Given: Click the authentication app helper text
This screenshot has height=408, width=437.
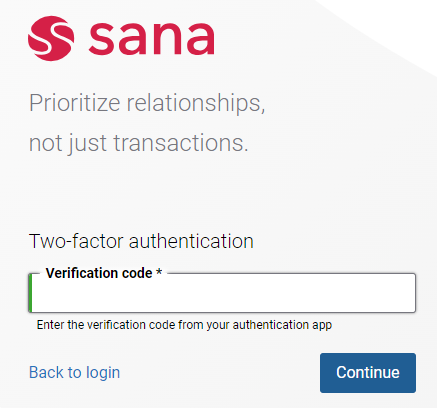Looking at the screenshot, I should [184, 325].
